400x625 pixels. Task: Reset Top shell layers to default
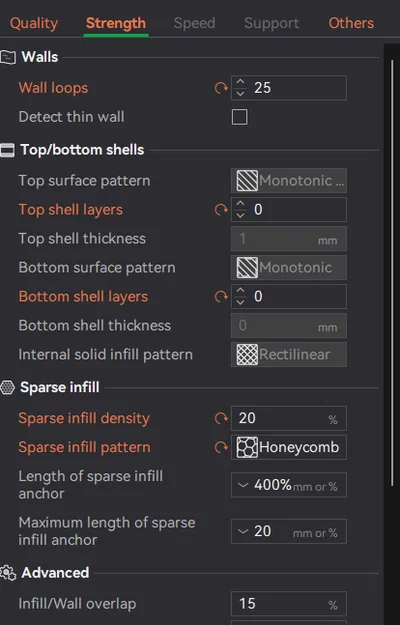pos(221,210)
